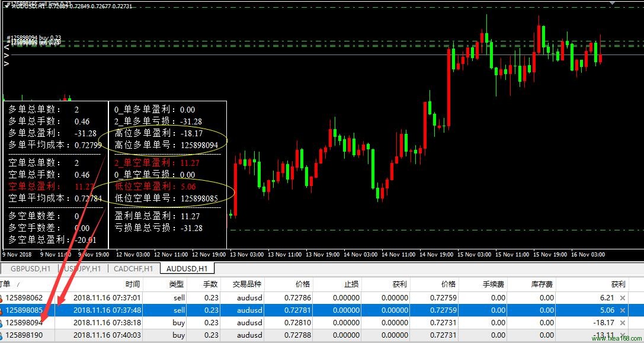Click the time cell 2018.11.16 07:40:03

[107, 335]
